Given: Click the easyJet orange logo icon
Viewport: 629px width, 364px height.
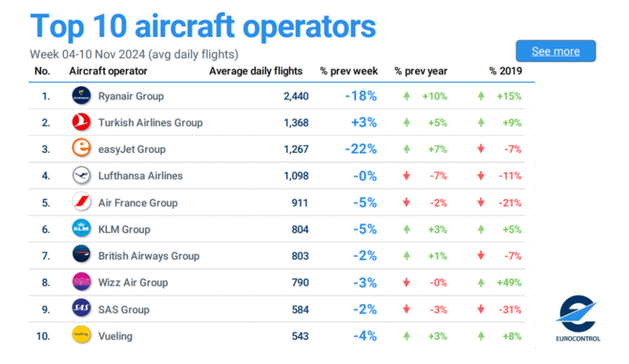Looking at the screenshot, I should [81, 149].
